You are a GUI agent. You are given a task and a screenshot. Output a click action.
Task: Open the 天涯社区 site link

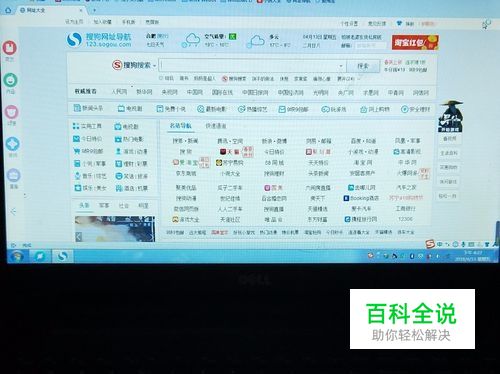pyautogui.click(x=230, y=219)
